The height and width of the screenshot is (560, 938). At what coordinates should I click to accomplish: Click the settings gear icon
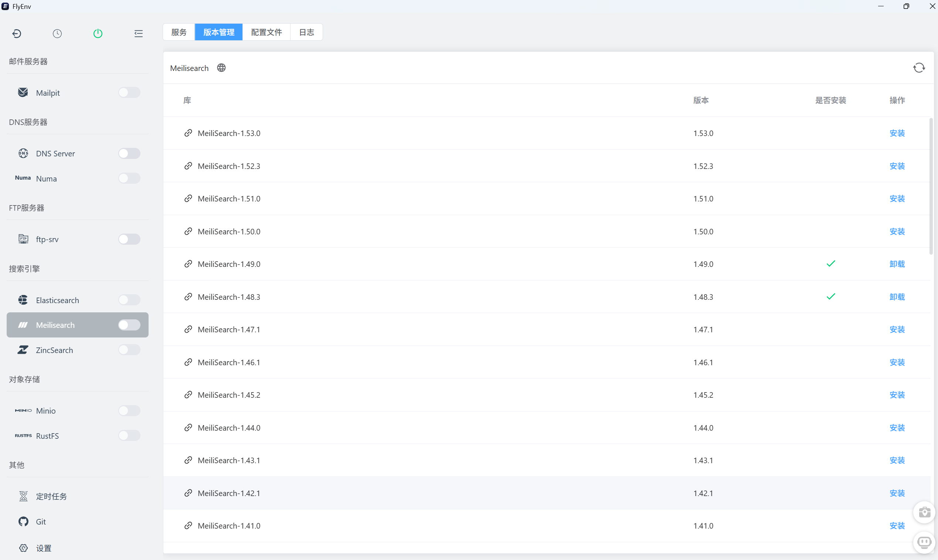(x=23, y=548)
